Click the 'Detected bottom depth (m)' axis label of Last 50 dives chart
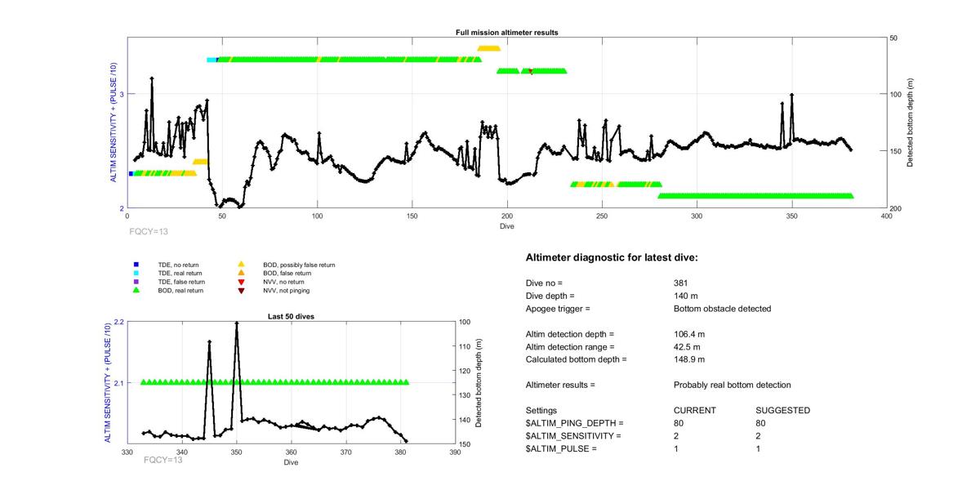 pyautogui.click(x=478, y=383)
